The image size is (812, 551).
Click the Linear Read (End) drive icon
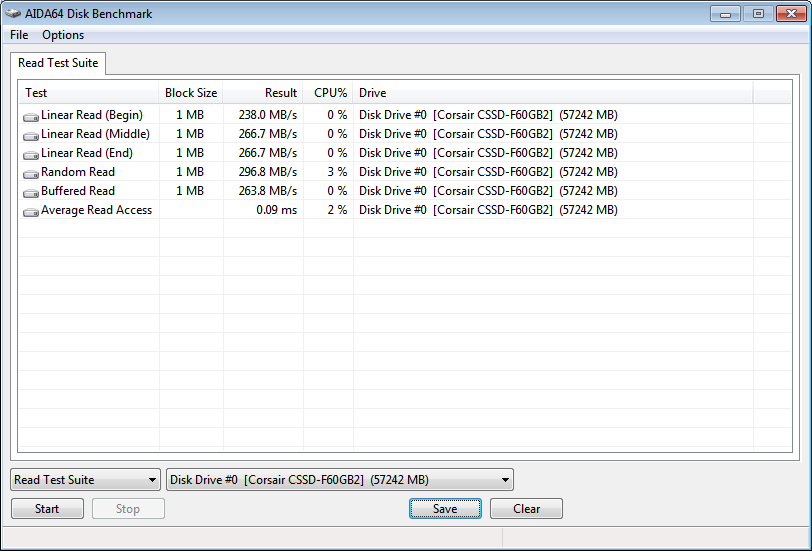(x=31, y=154)
